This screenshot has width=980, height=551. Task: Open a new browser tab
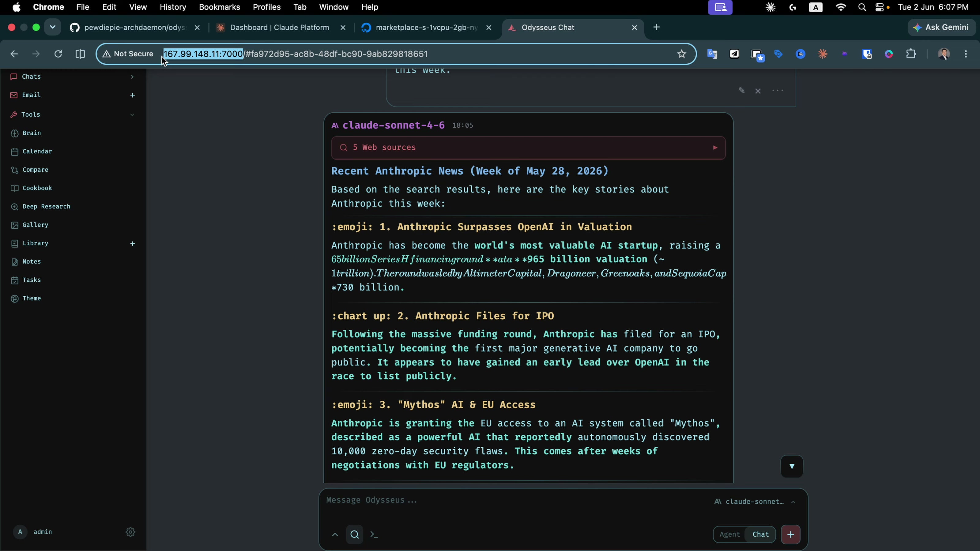[x=657, y=27]
